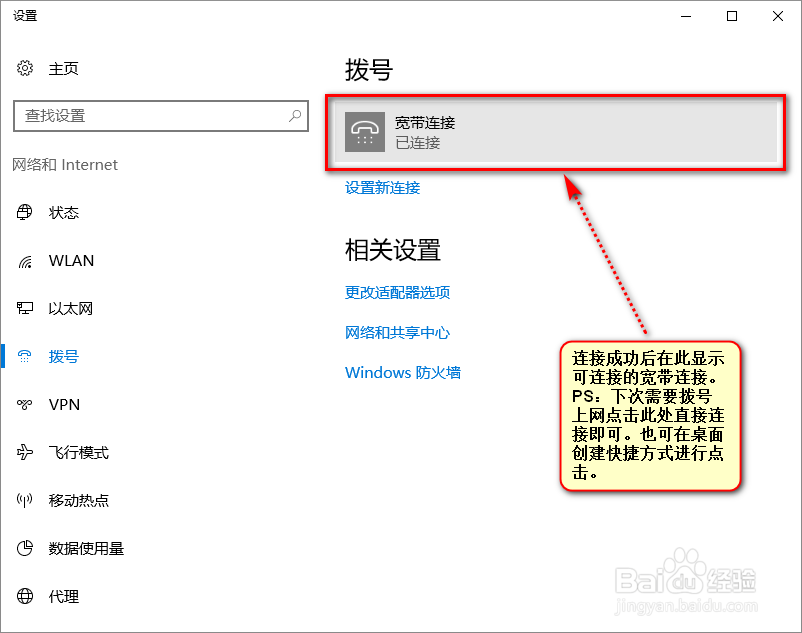Screen dimensions: 802x633
Task: Open Windows 防火墙 link
Action: coord(403,373)
